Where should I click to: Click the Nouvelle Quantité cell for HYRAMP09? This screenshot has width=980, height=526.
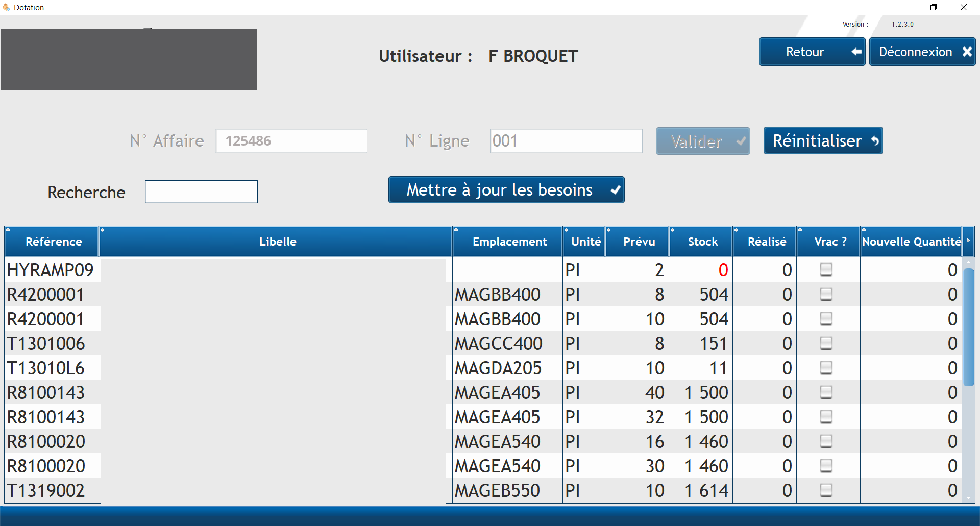click(911, 270)
